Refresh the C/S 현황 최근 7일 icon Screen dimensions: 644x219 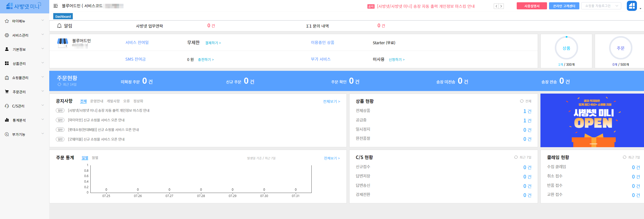click(x=516, y=157)
